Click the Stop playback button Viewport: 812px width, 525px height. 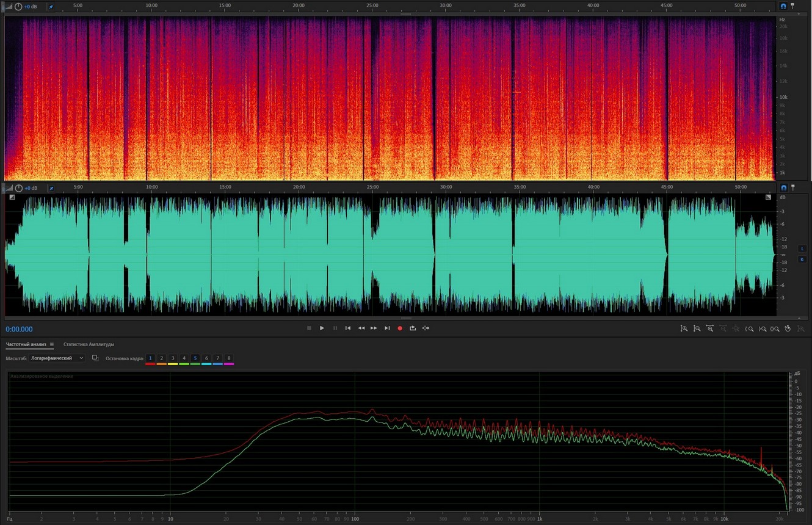point(309,328)
